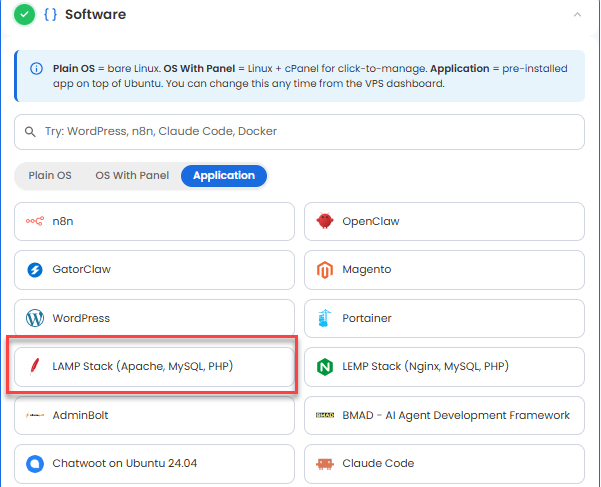Click the WordPress logo icon

tap(34, 318)
